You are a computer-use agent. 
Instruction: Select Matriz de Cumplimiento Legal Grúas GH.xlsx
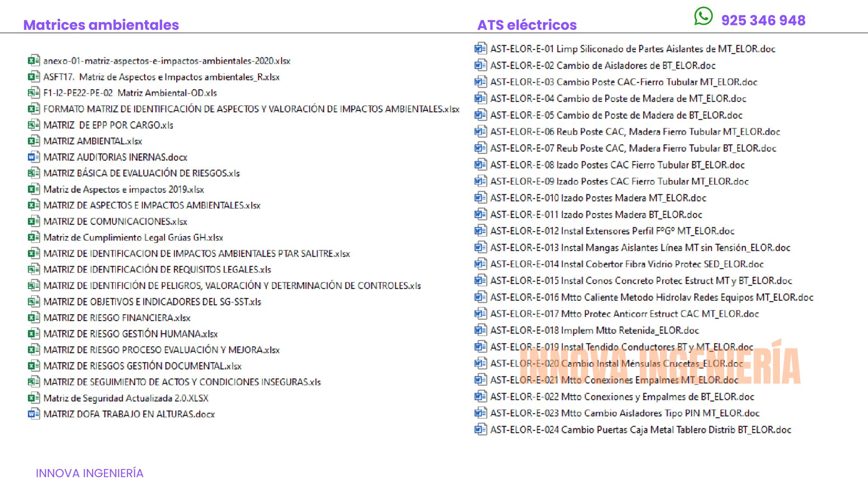133,238
